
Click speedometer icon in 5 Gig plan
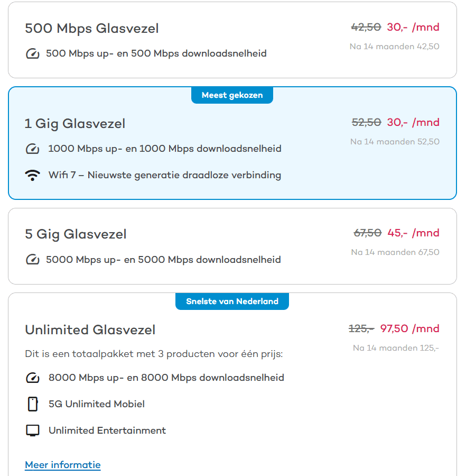coord(32,260)
